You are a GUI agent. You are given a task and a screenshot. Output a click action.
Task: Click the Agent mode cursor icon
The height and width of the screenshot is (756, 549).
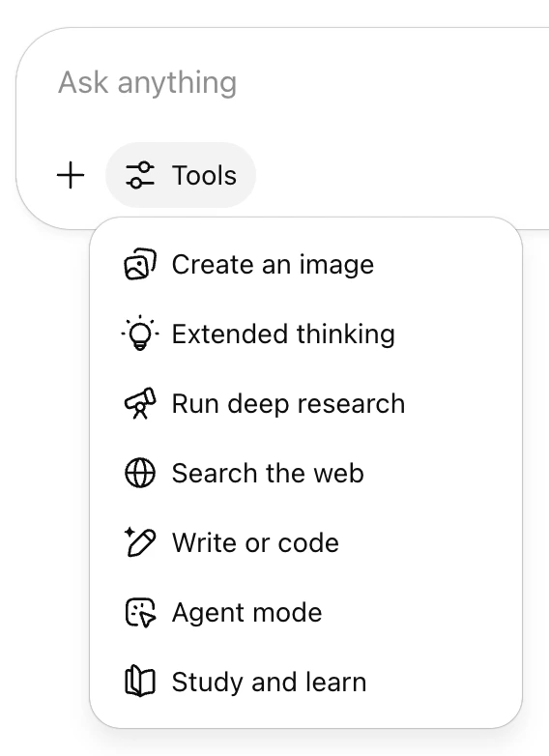point(140,612)
